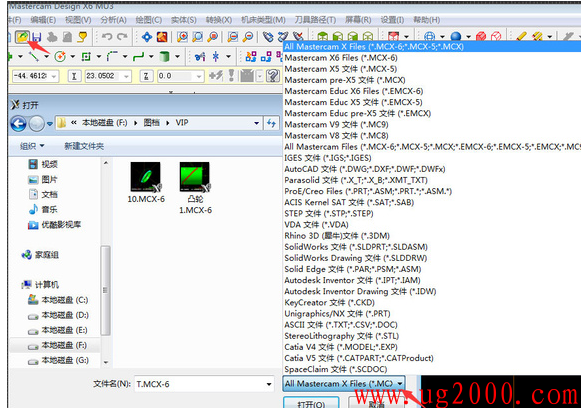Select Catia V5 文件 file type option

tap(432, 358)
